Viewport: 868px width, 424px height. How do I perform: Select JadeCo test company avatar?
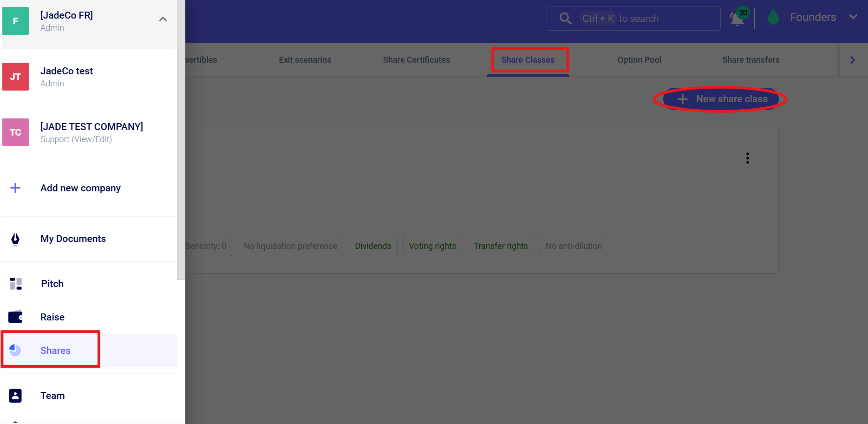(x=16, y=77)
